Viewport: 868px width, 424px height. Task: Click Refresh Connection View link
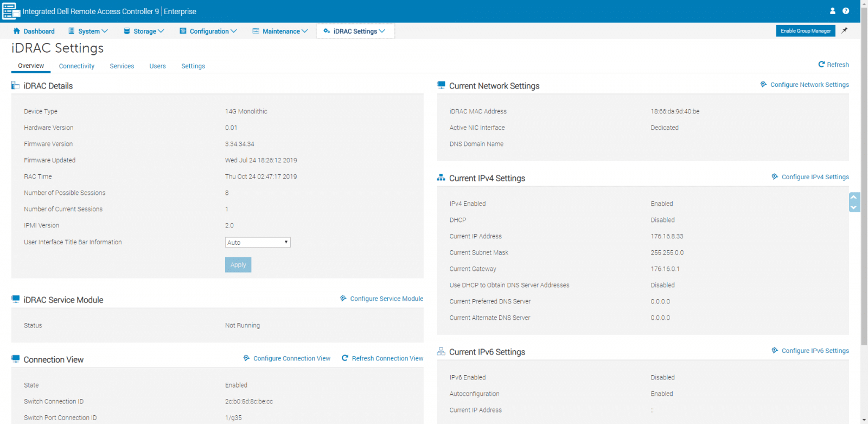(x=387, y=358)
